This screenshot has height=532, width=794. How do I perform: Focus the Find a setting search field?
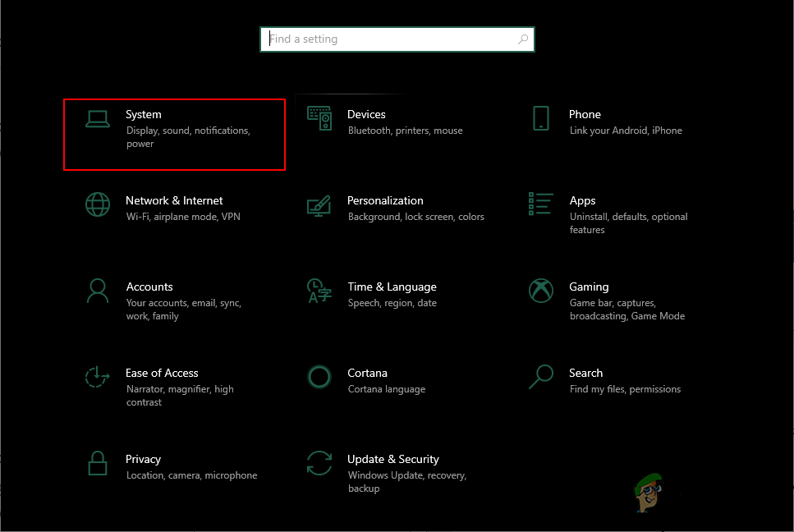pos(397,39)
